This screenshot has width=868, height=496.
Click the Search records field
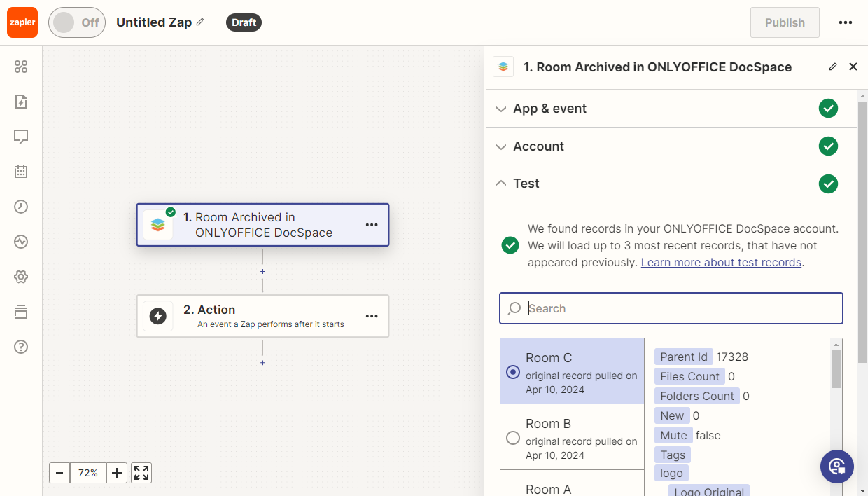[x=671, y=308]
